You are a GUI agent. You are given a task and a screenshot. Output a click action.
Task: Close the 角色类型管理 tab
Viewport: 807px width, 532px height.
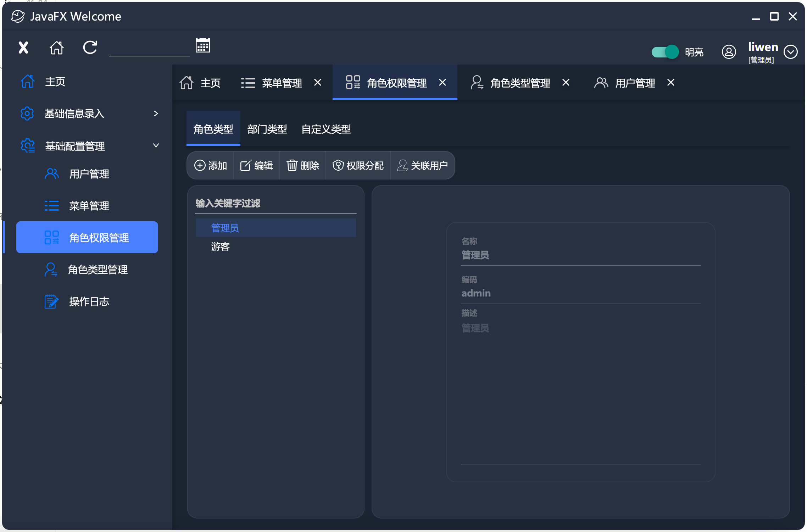click(566, 83)
